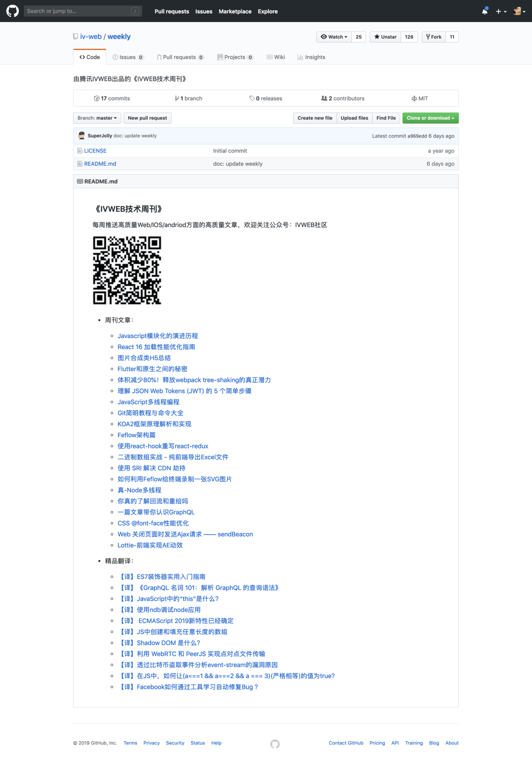The width and height of the screenshot is (532, 769).
Task: Fork the repository
Action: [434, 37]
